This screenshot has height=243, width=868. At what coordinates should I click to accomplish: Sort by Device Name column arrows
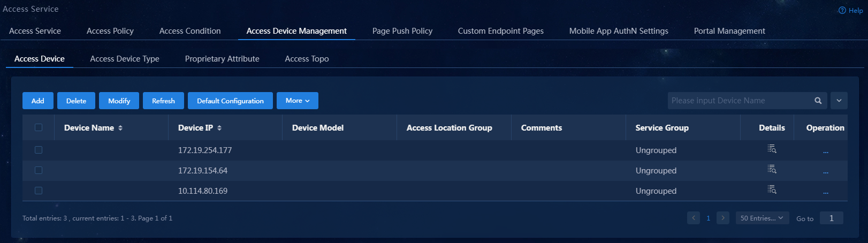[x=120, y=128]
